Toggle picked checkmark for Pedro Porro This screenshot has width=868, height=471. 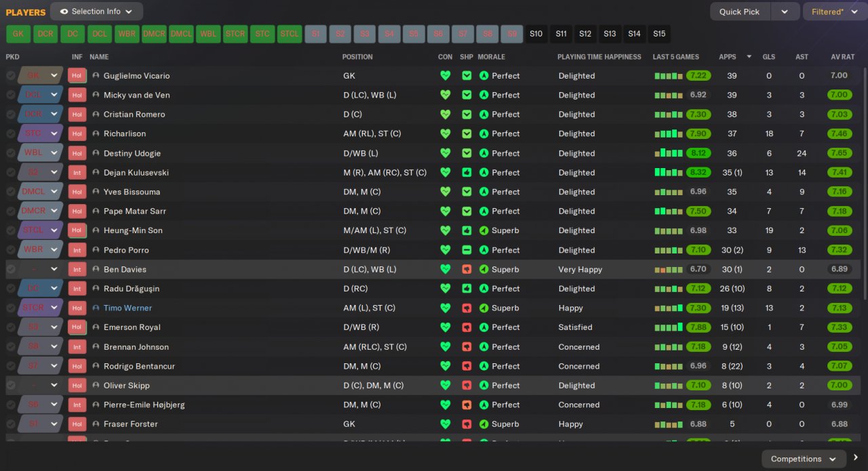tap(11, 250)
